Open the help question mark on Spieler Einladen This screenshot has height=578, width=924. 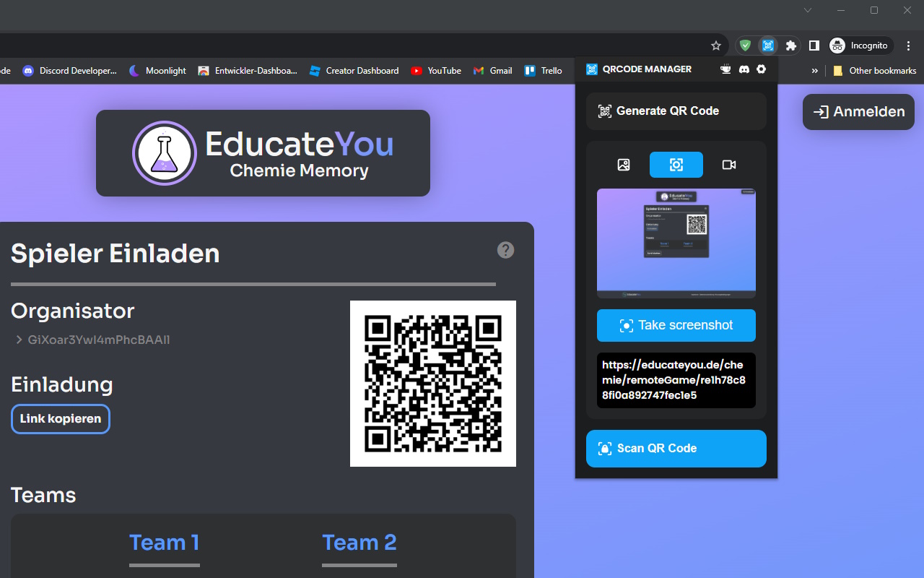coord(505,250)
